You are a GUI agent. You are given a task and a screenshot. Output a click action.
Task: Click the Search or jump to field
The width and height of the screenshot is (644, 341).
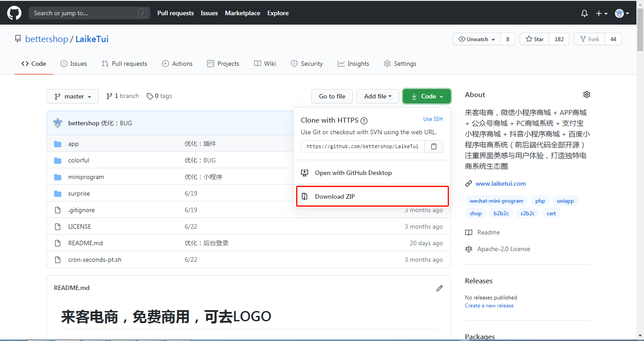coord(89,13)
